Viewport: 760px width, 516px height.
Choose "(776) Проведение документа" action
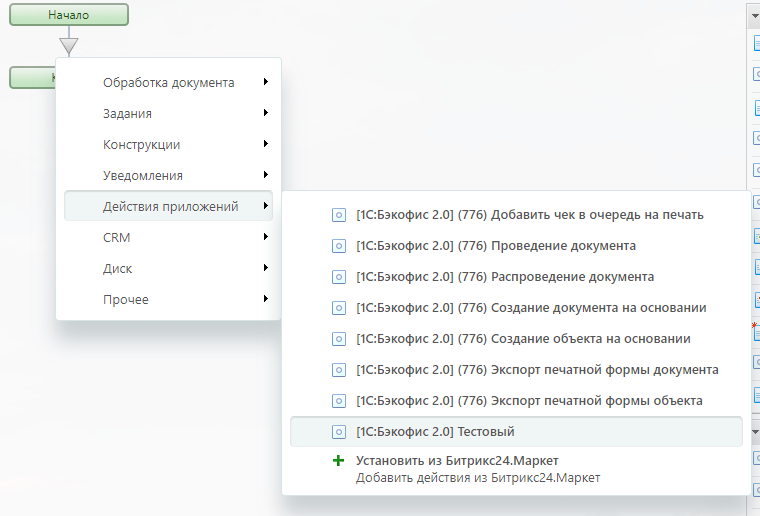(516, 246)
